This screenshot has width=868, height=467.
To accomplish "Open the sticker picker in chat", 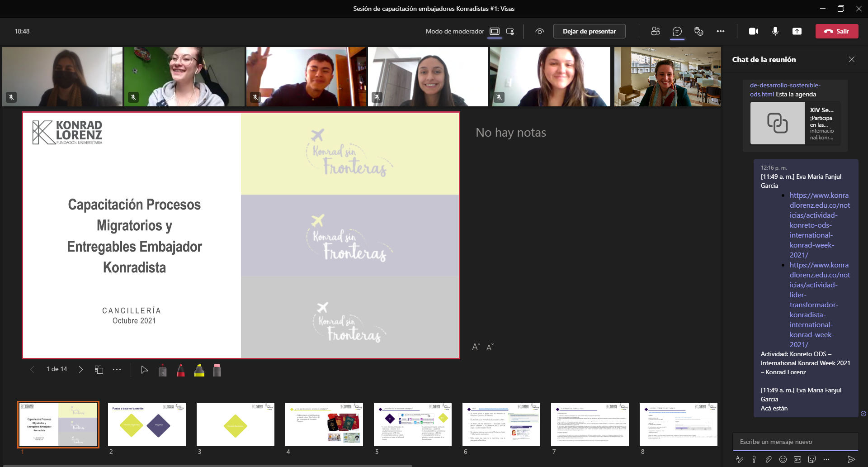I will [812, 459].
